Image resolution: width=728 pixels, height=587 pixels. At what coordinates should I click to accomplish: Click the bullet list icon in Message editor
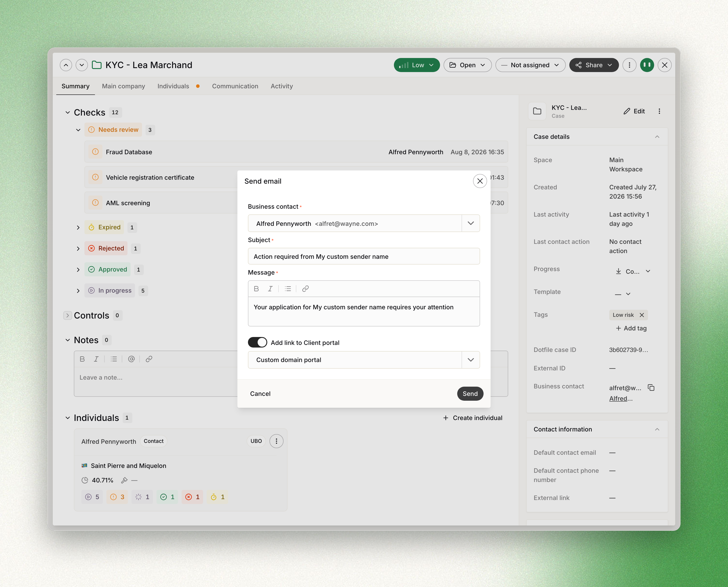click(x=288, y=288)
